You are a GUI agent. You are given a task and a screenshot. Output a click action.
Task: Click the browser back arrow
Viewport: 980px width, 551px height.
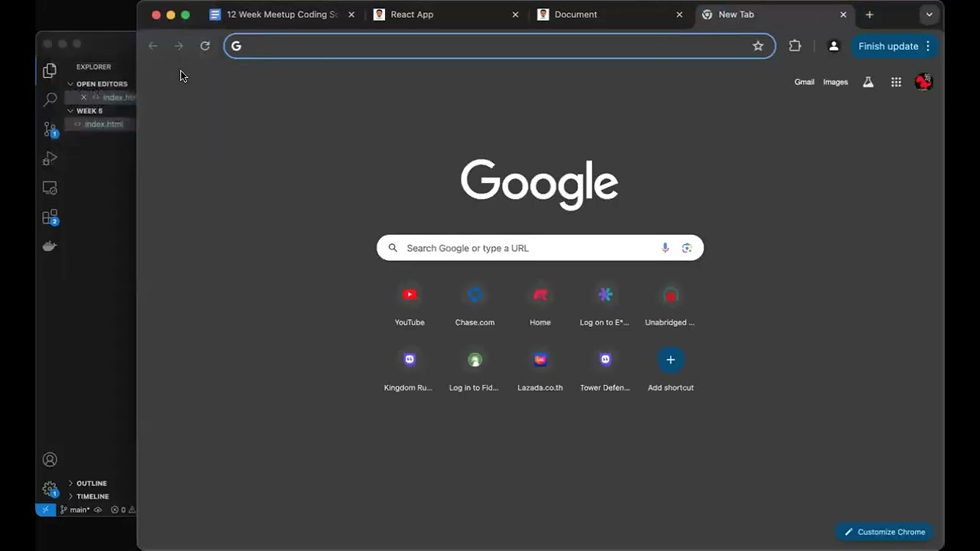(153, 46)
